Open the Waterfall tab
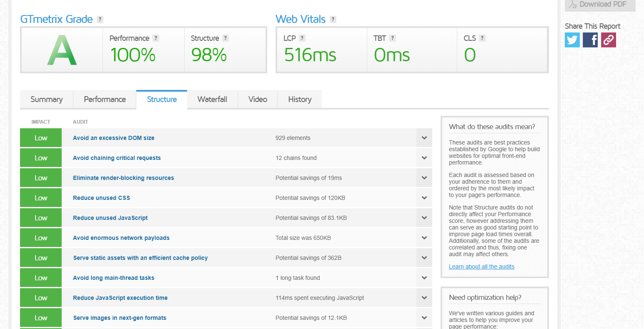 click(x=212, y=100)
